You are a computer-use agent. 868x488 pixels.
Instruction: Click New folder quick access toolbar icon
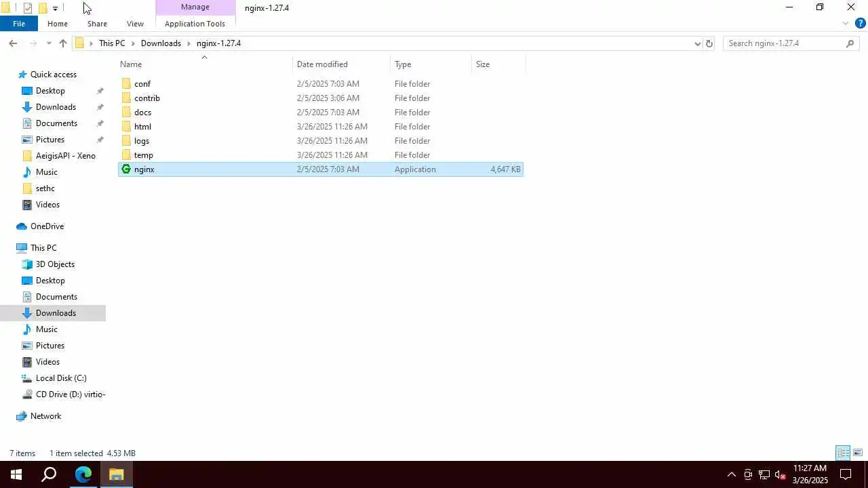coord(43,8)
